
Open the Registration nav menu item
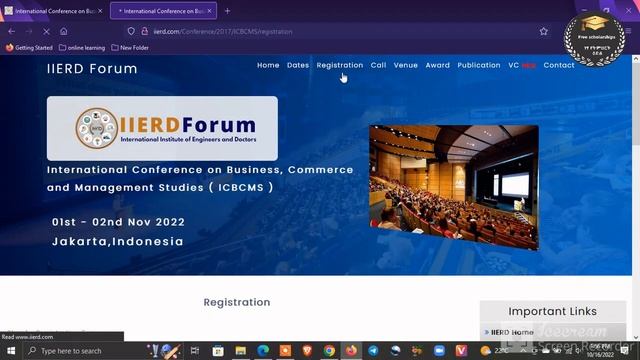tap(340, 65)
